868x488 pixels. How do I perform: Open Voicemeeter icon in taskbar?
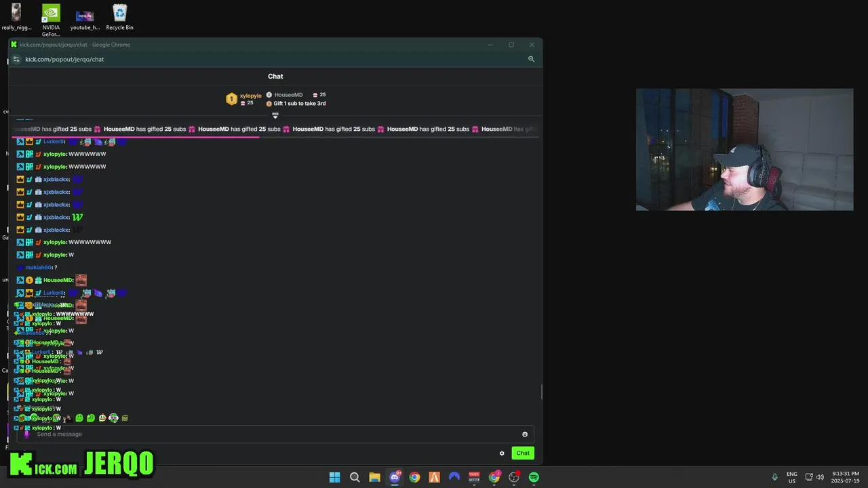click(474, 477)
